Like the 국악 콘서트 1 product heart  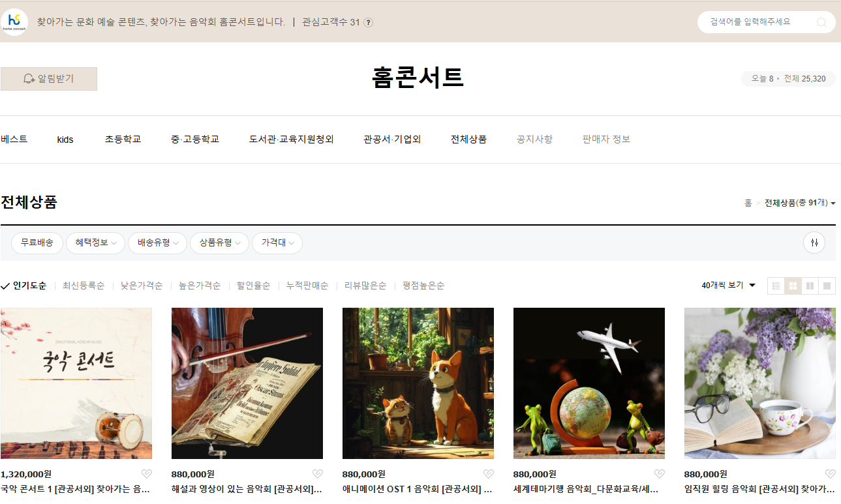[146, 474]
